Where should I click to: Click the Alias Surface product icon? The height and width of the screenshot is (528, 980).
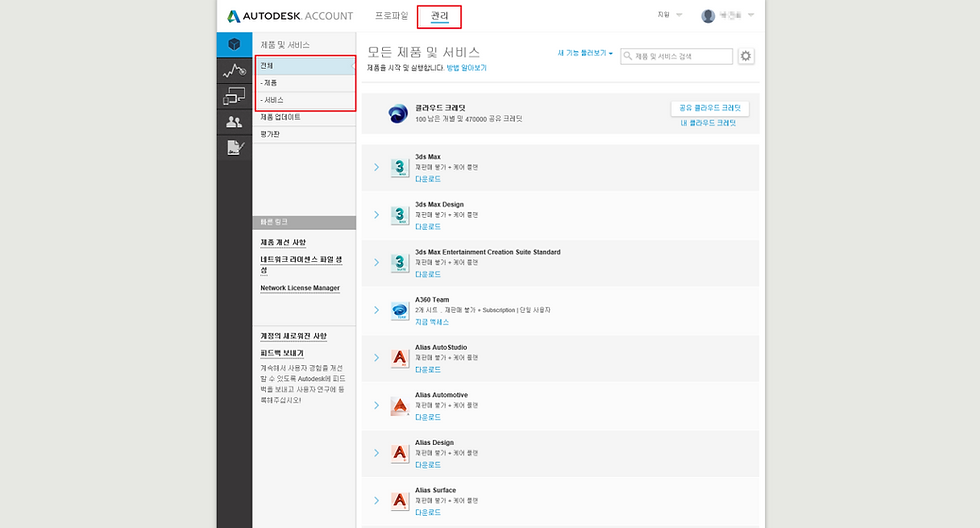tap(399, 501)
